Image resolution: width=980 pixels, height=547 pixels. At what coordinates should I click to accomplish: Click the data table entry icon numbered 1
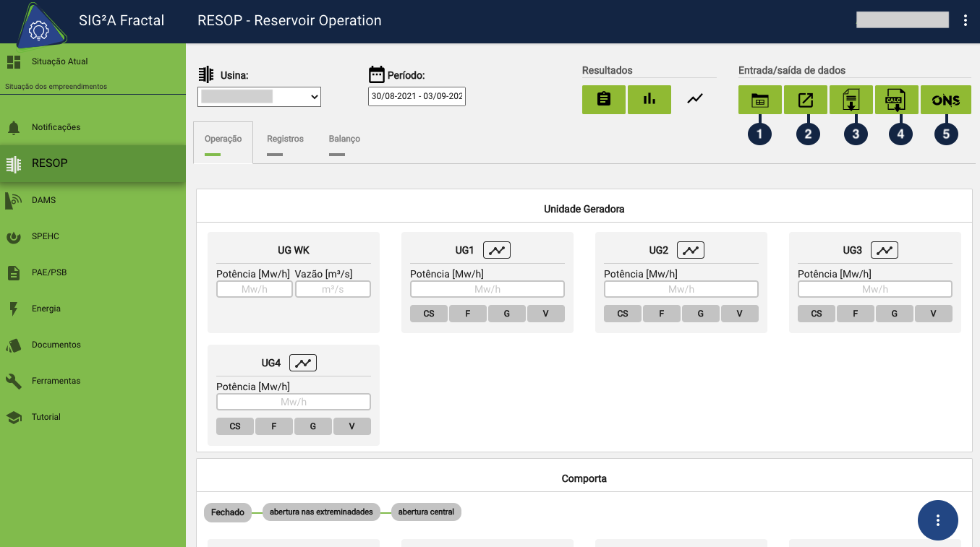tap(759, 100)
